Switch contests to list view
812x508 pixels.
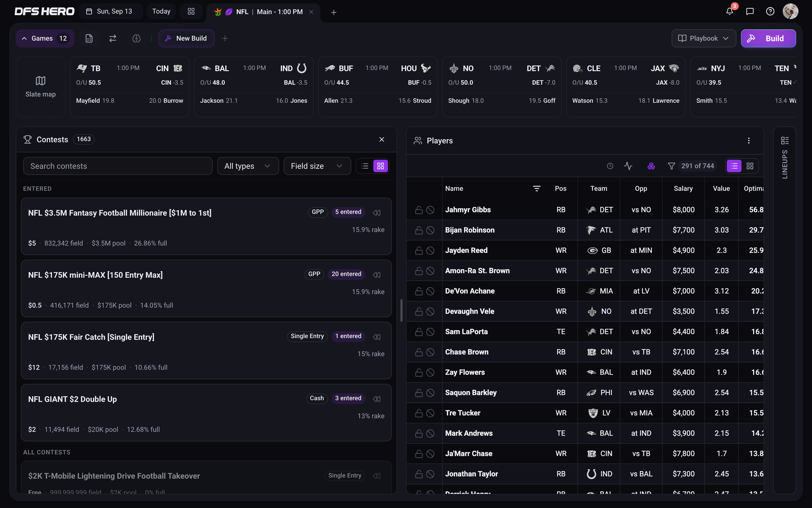pos(365,166)
